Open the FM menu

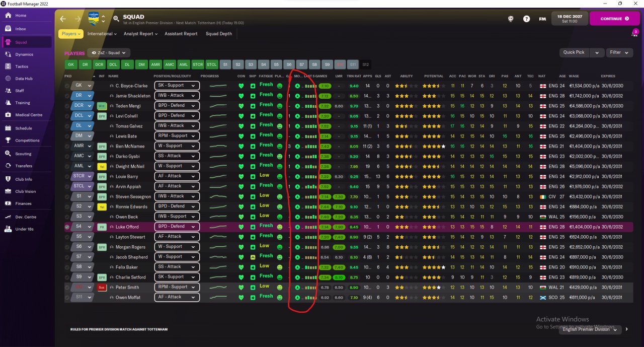click(542, 19)
